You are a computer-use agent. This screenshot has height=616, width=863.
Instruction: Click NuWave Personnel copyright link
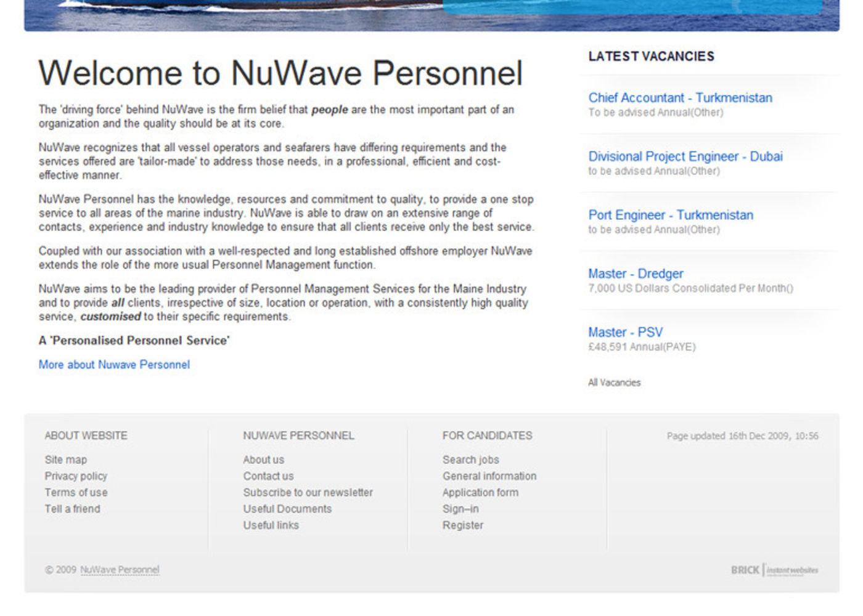[120, 570]
